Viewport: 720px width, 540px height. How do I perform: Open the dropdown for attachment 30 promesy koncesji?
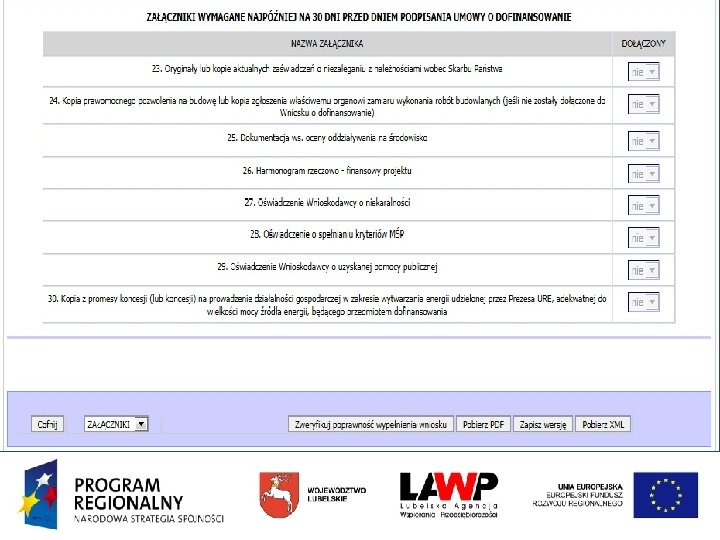pos(643,302)
